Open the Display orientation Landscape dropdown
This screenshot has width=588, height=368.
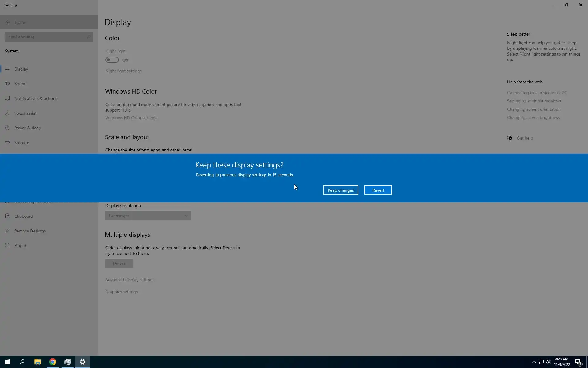(148, 216)
